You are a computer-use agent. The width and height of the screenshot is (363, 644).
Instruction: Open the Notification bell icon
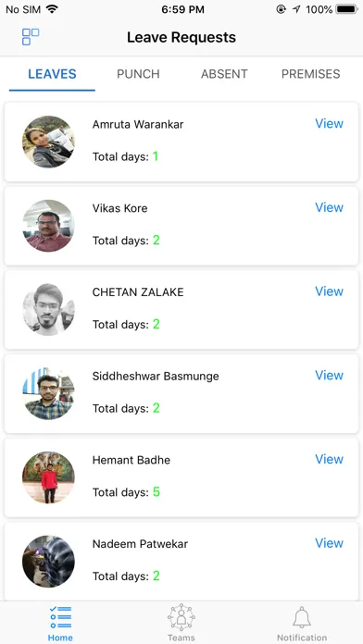302,617
